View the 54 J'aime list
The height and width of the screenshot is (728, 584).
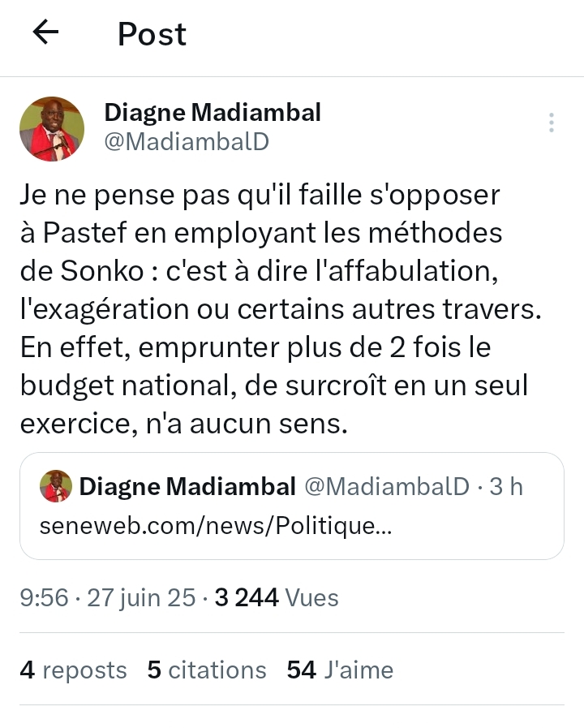coord(341,670)
